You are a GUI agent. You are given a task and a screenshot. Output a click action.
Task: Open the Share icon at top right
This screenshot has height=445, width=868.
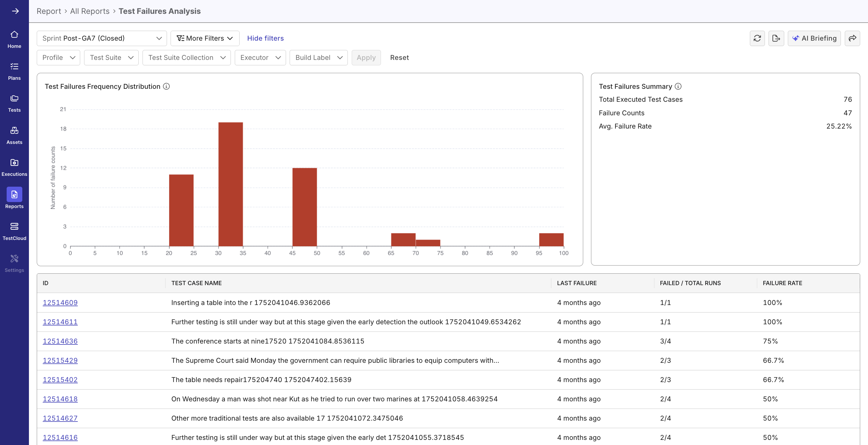(853, 38)
